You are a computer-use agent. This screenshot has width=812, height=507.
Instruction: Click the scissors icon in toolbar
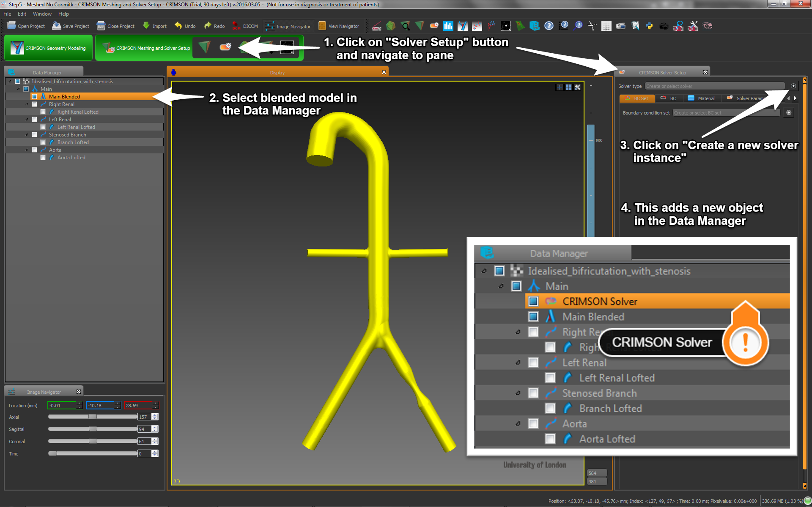(592, 26)
